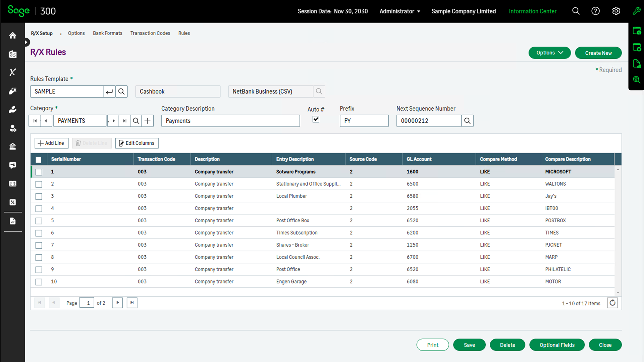Open the Transaction Codes menu item

click(x=150, y=33)
